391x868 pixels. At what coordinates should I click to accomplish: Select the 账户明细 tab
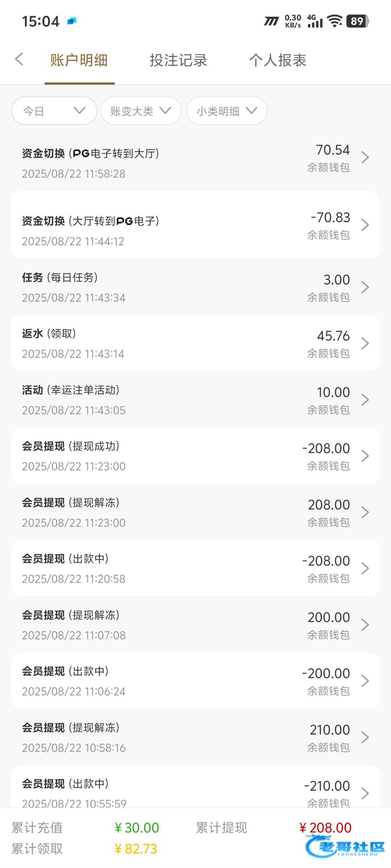click(79, 60)
